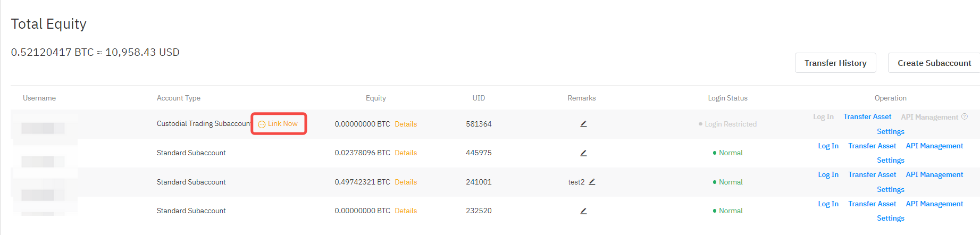Open Settings for the custodial trading subaccount

click(890, 131)
